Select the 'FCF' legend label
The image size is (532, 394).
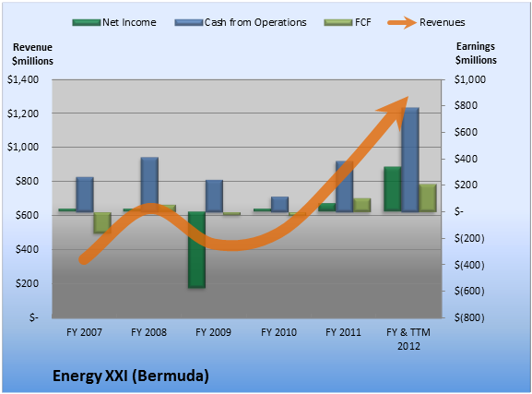pyautogui.click(x=363, y=22)
